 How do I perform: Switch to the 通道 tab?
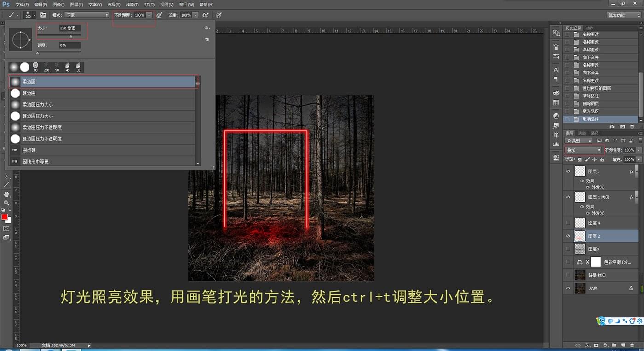582,133
